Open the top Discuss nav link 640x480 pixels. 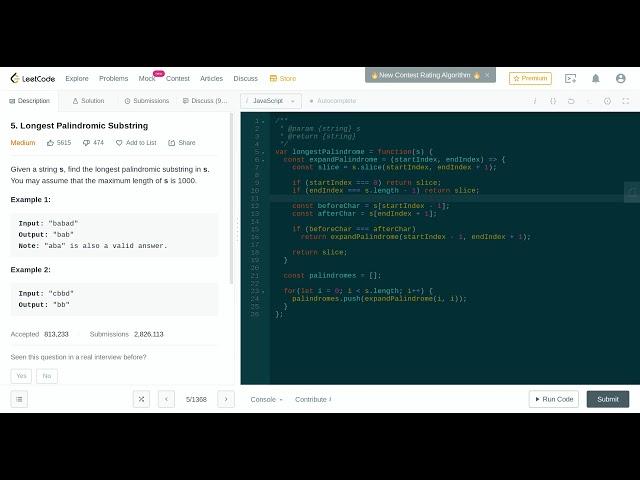pos(245,78)
